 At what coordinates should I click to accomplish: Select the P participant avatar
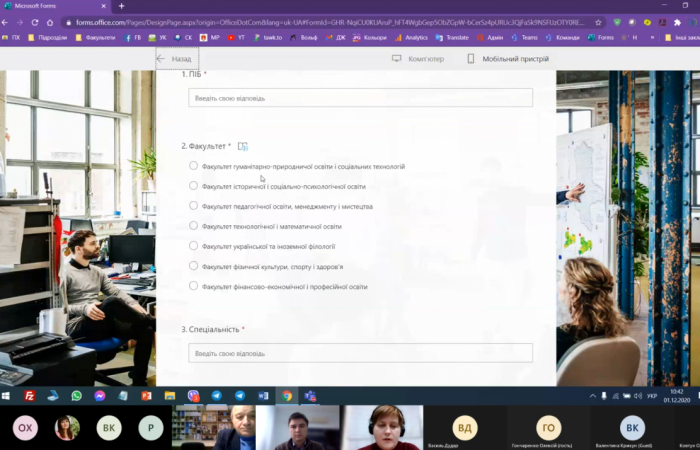[x=151, y=428]
